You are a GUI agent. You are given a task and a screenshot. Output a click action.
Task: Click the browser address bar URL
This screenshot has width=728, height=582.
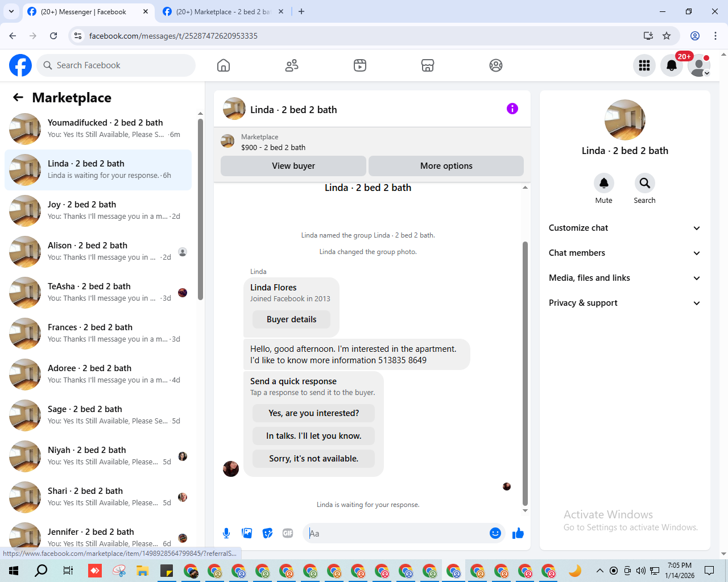(x=173, y=36)
